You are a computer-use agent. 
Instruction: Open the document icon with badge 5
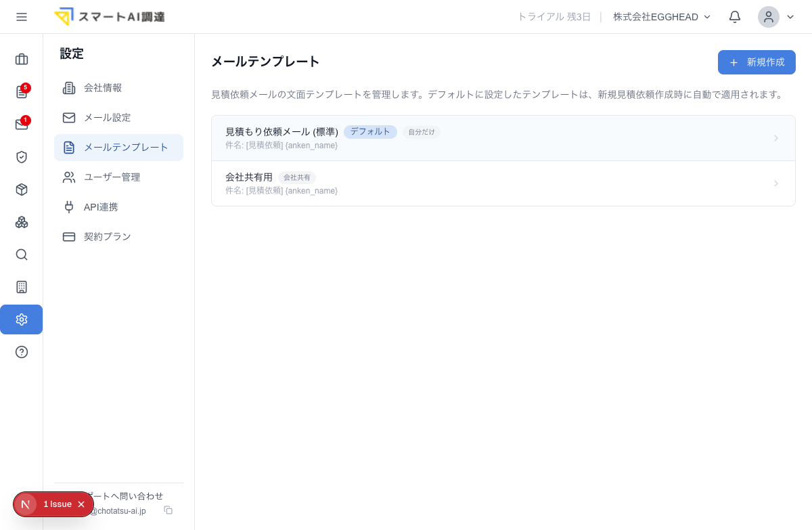click(x=22, y=92)
